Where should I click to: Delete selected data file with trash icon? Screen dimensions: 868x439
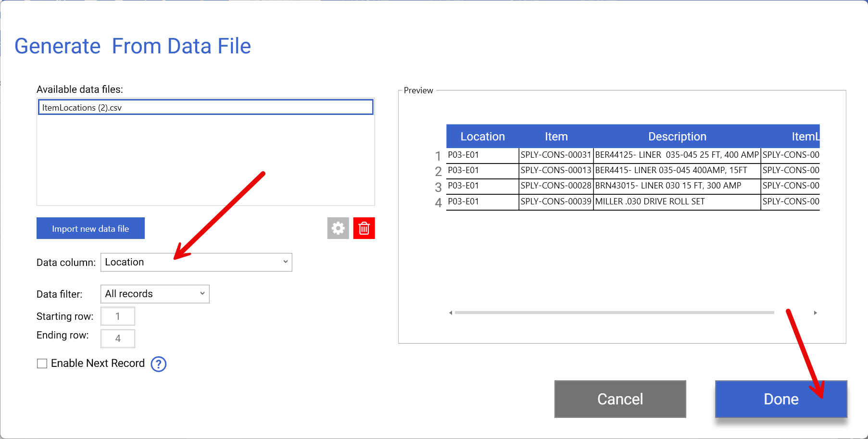[364, 228]
